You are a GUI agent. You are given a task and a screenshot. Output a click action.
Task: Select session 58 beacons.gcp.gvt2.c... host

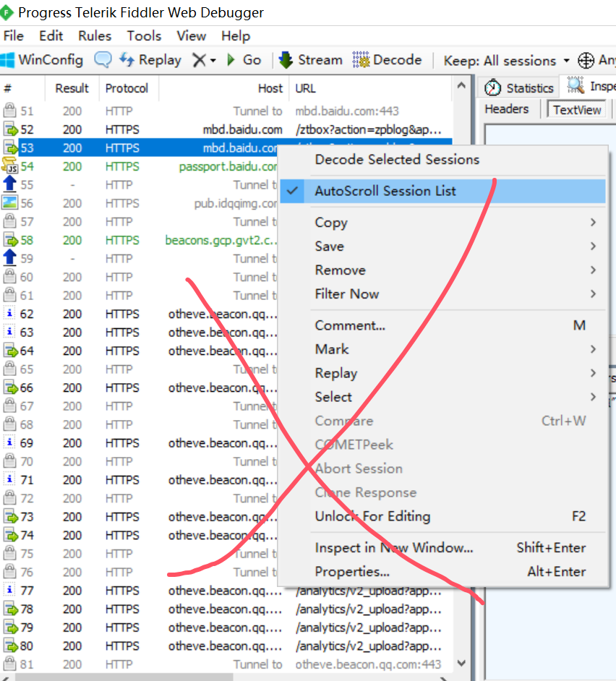(x=221, y=240)
